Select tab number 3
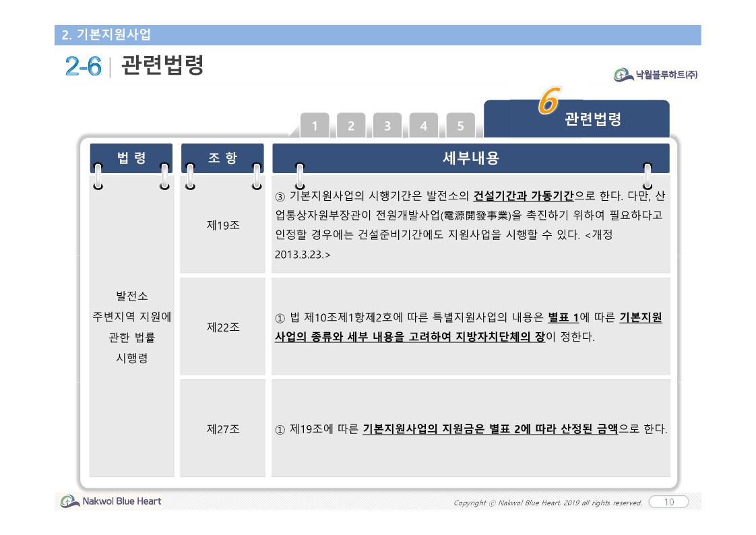756x535 pixels. (x=387, y=125)
